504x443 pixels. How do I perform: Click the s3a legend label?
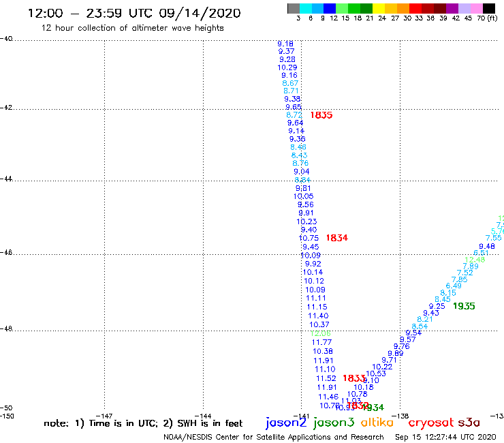pos(469,423)
